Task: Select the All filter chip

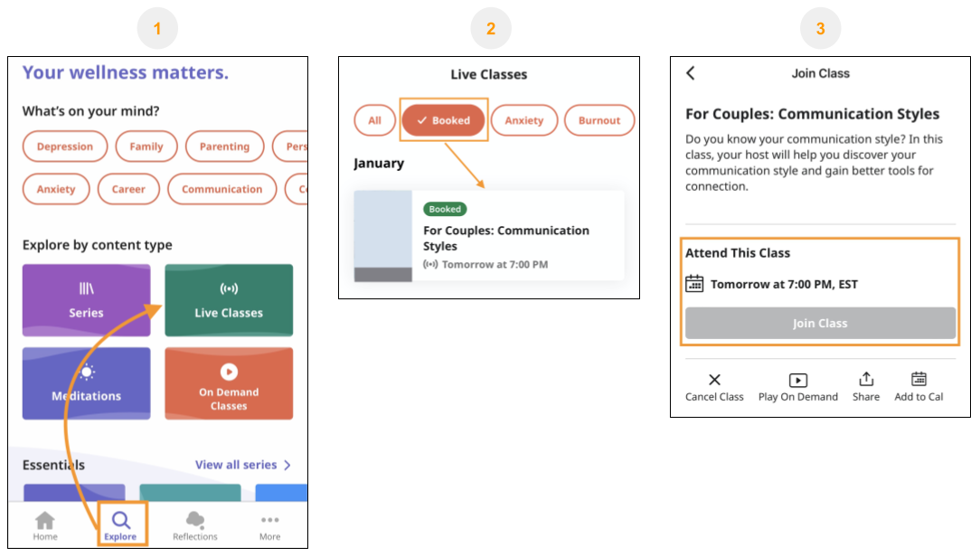Action: click(374, 120)
